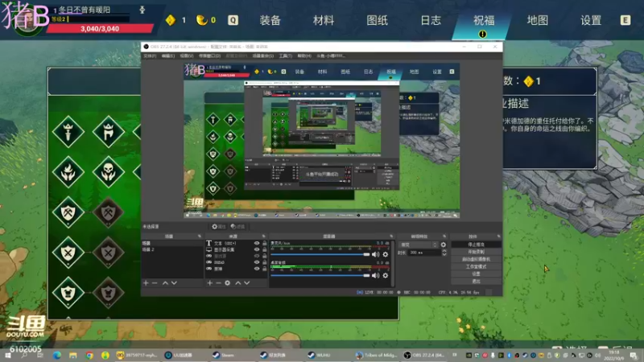
Task: Toggle lock on the greyed-out source
Action: [265, 256]
